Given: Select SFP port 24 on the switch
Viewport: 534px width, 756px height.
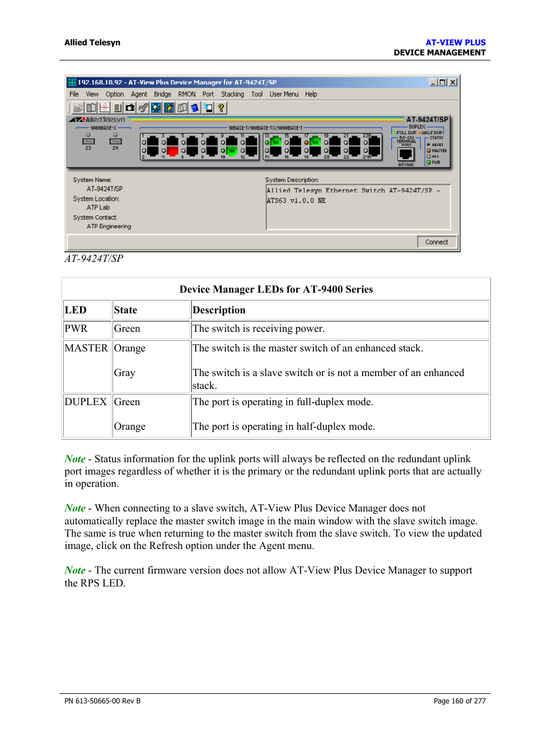Looking at the screenshot, I should (115, 141).
